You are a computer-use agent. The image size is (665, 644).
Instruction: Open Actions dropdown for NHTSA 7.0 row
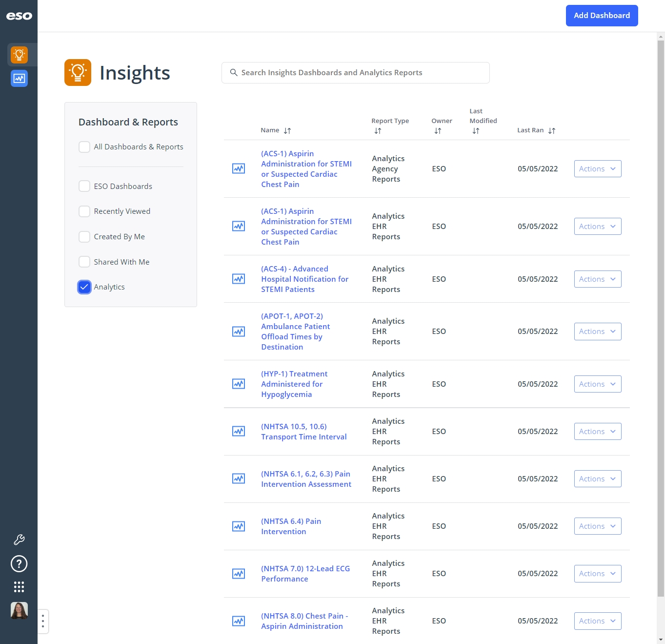click(598, 574)
